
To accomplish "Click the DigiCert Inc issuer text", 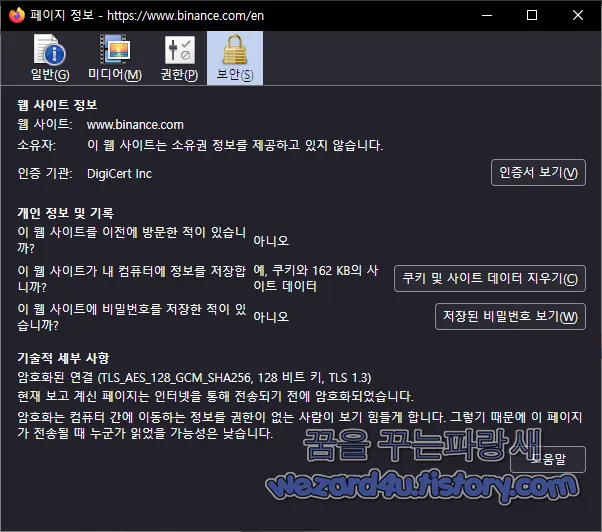I will pos(119,174).
